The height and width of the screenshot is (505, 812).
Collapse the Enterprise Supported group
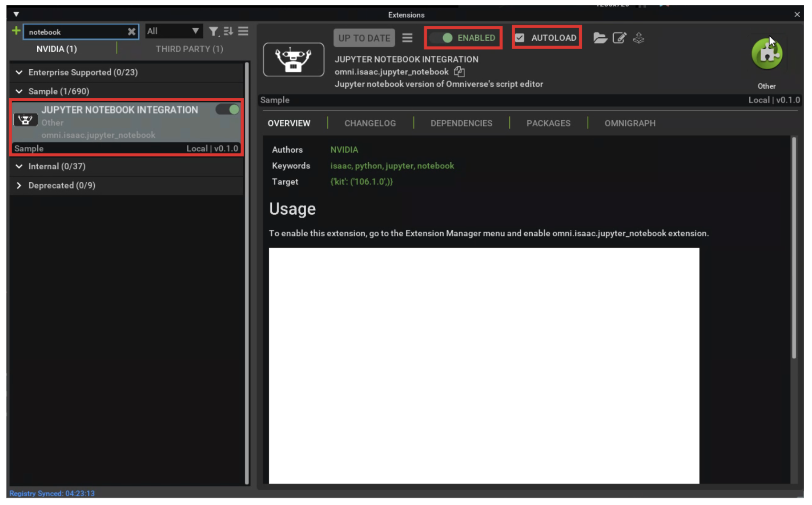point(19,72)
